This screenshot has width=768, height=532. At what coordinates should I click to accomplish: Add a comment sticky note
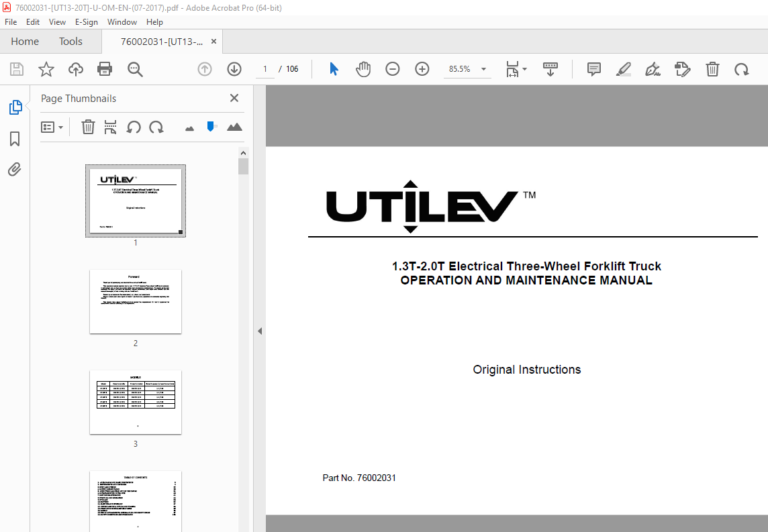point(593,69)
